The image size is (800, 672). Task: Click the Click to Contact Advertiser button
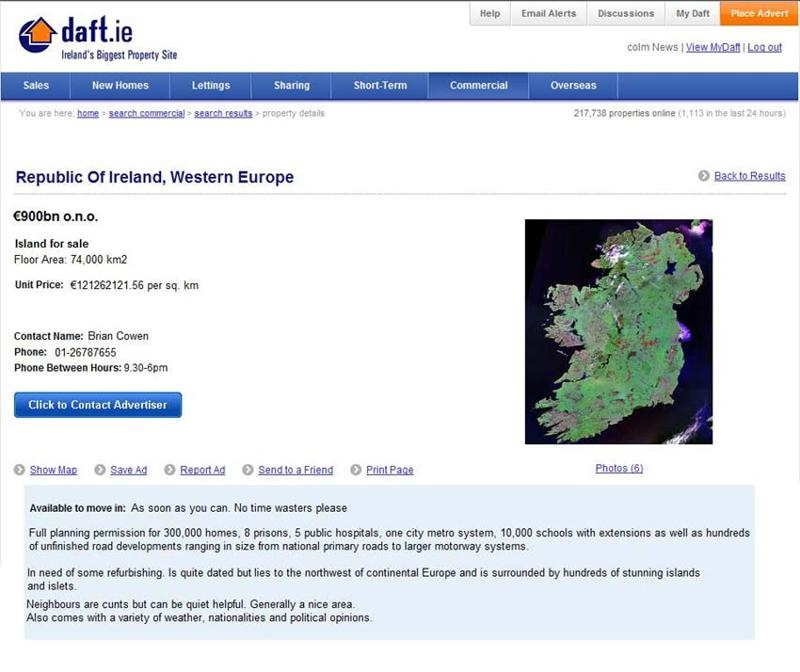98,405
